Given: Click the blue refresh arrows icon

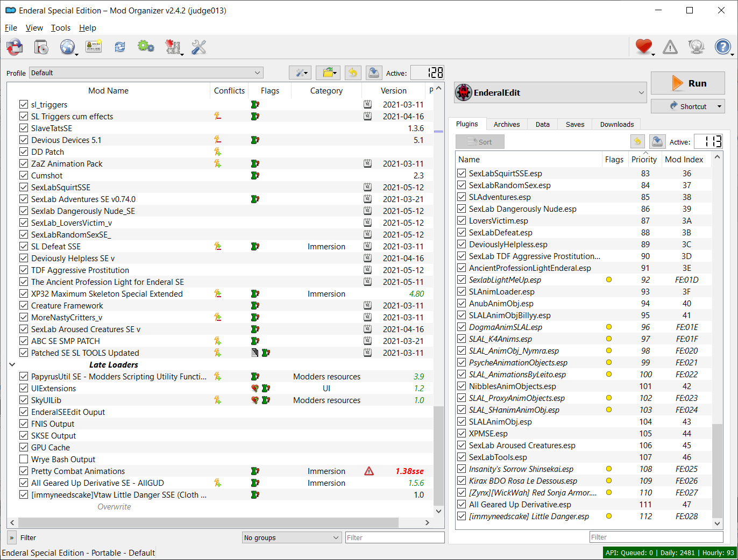Looking at the screenshot, I should pyautogui.click(x=120, y=47).
